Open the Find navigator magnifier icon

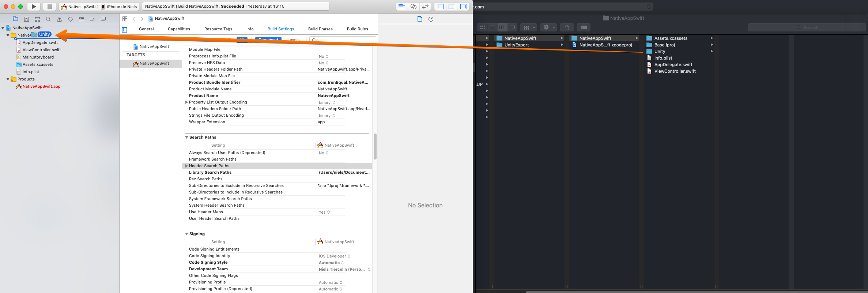pos(48,19)
